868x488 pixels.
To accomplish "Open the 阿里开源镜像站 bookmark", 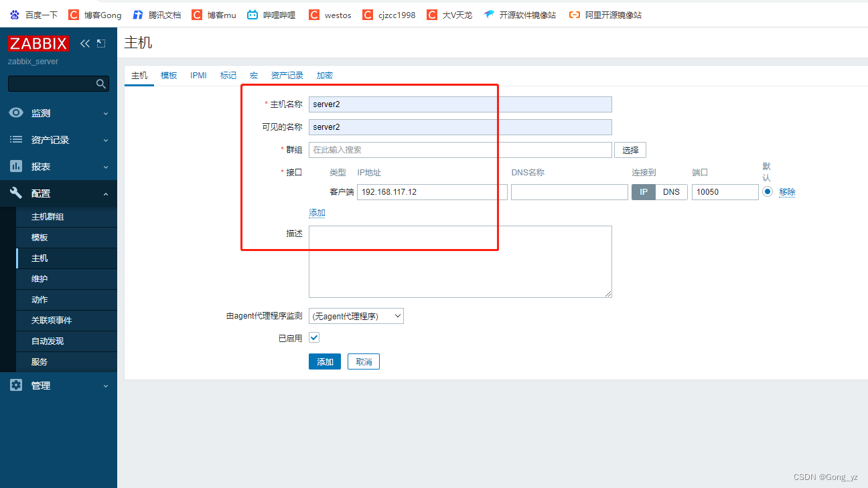I will [605, 15].
